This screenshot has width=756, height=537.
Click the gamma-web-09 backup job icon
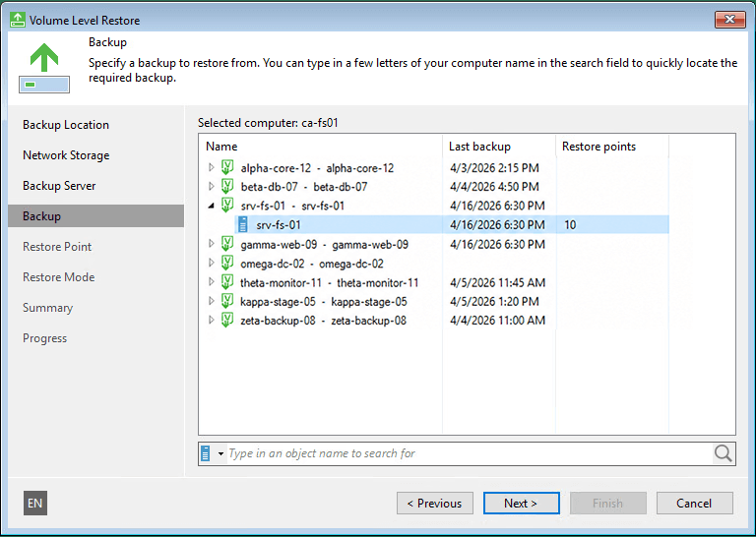(227, 244)
